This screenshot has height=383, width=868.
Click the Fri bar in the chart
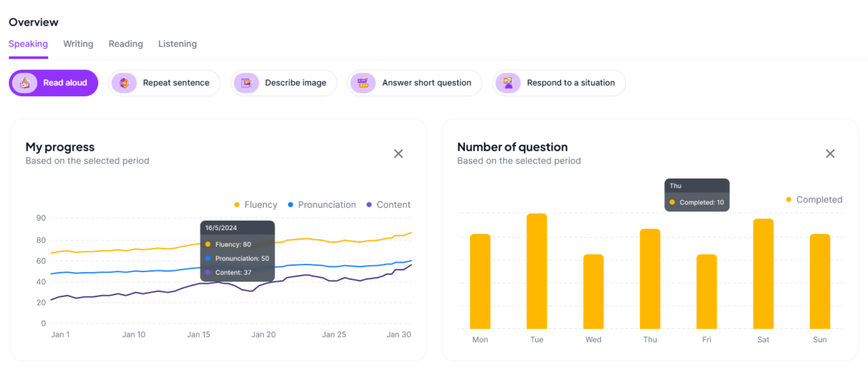707,292
